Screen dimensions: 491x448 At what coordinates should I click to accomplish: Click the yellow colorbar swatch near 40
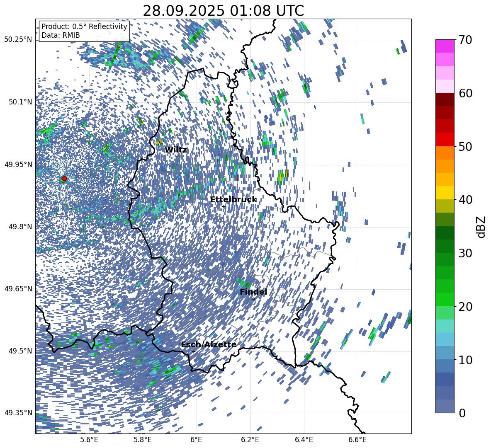445,193
